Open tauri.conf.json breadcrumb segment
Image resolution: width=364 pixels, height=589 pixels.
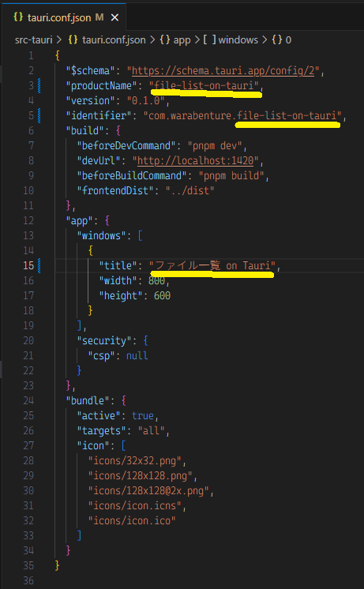click(107, 39)
